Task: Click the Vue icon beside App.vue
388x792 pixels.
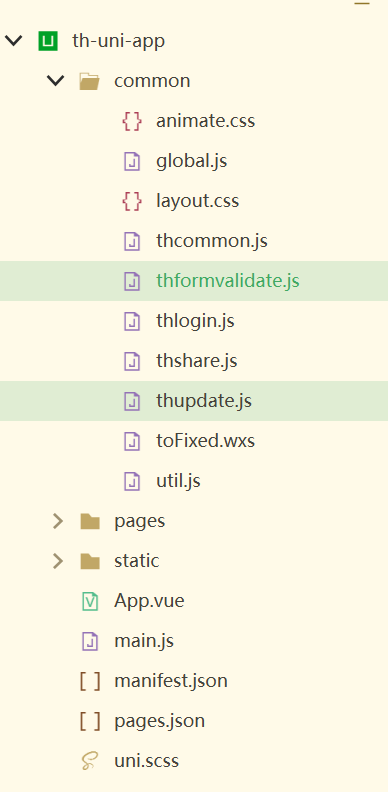Action: pos(90,601)
